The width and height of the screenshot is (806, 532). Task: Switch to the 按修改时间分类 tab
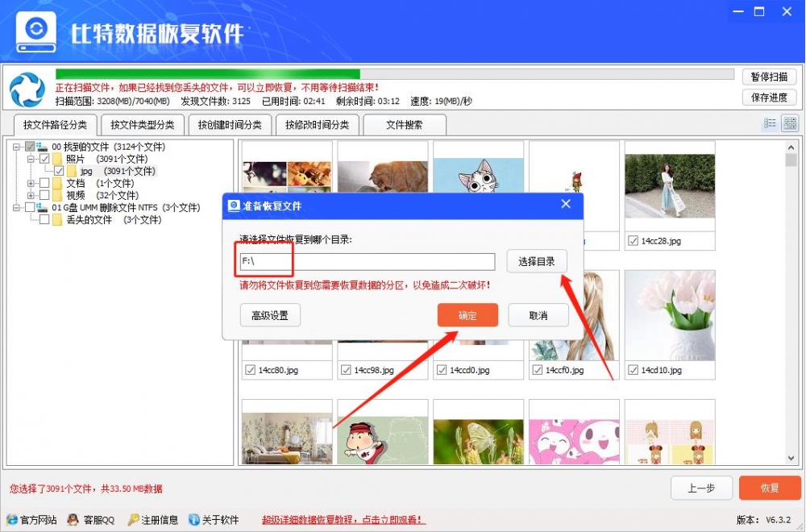click(x=317, y=125)
